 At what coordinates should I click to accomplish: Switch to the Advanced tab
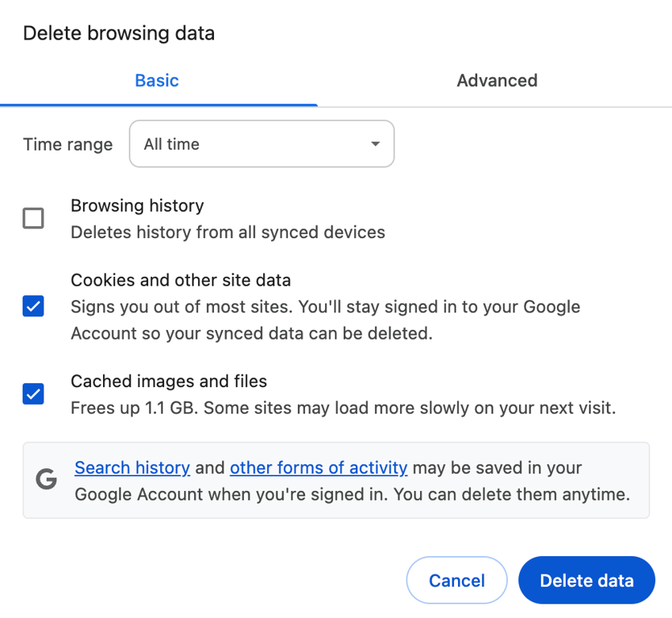pos(497,80)
